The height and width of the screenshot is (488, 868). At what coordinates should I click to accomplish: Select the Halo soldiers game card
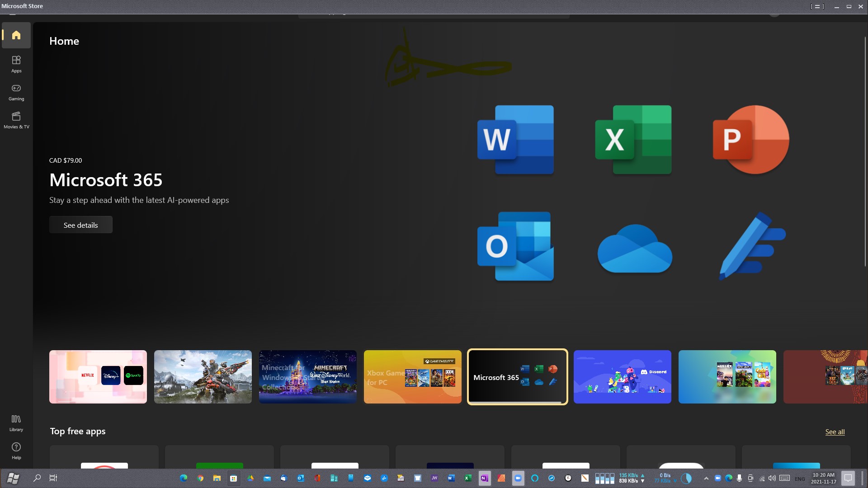(x=203, y=377)
